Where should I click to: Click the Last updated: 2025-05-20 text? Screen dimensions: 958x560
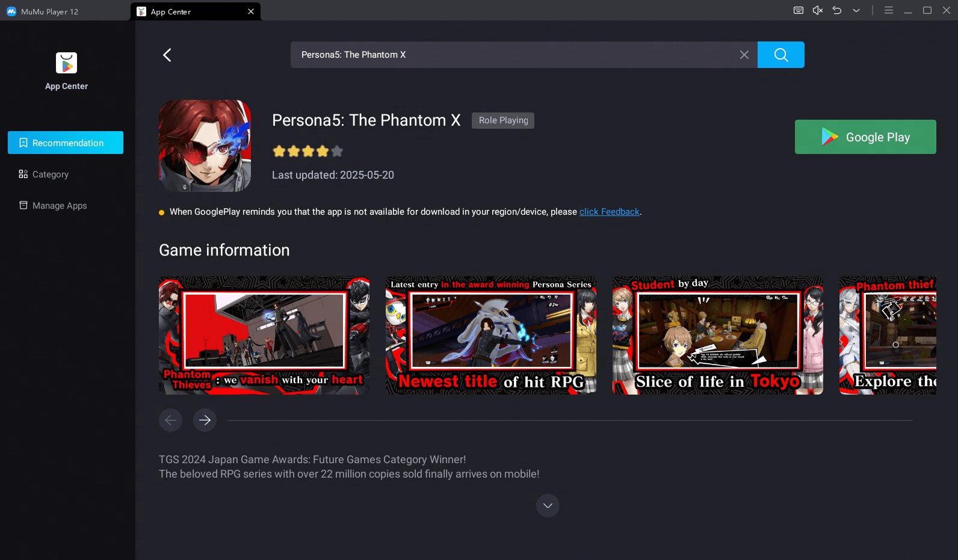(x=333, y=175)
